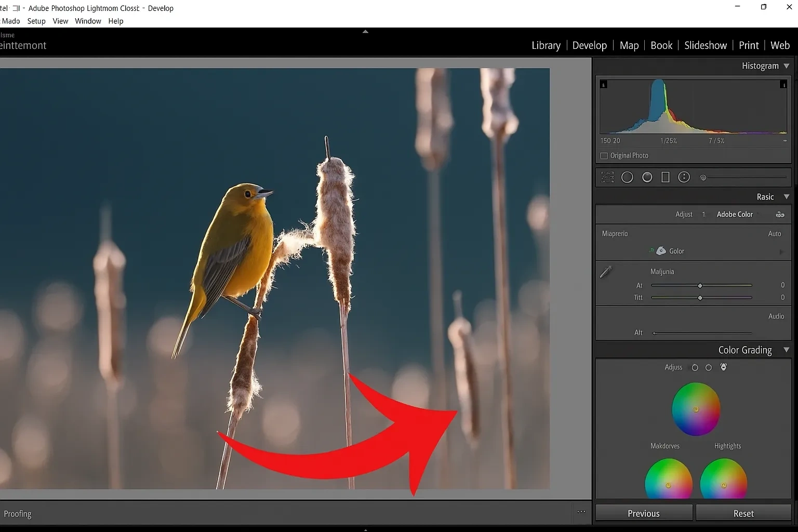Open the Window menu

pyautogui.click(x=88, y=21)
